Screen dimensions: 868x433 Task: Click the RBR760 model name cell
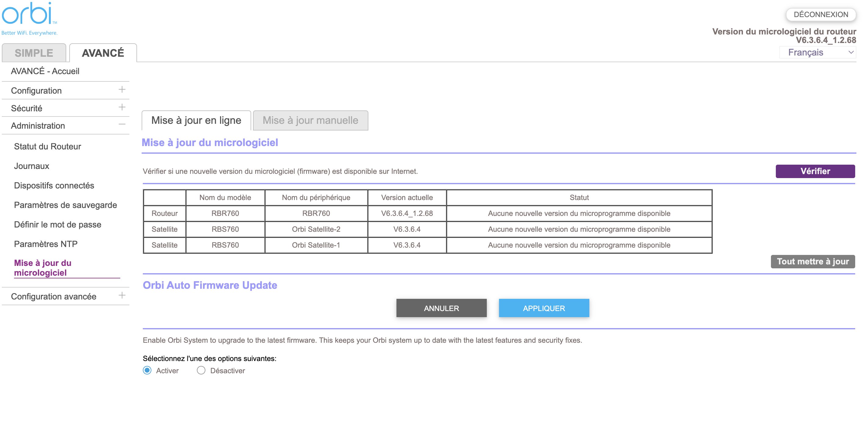[225, 213]
